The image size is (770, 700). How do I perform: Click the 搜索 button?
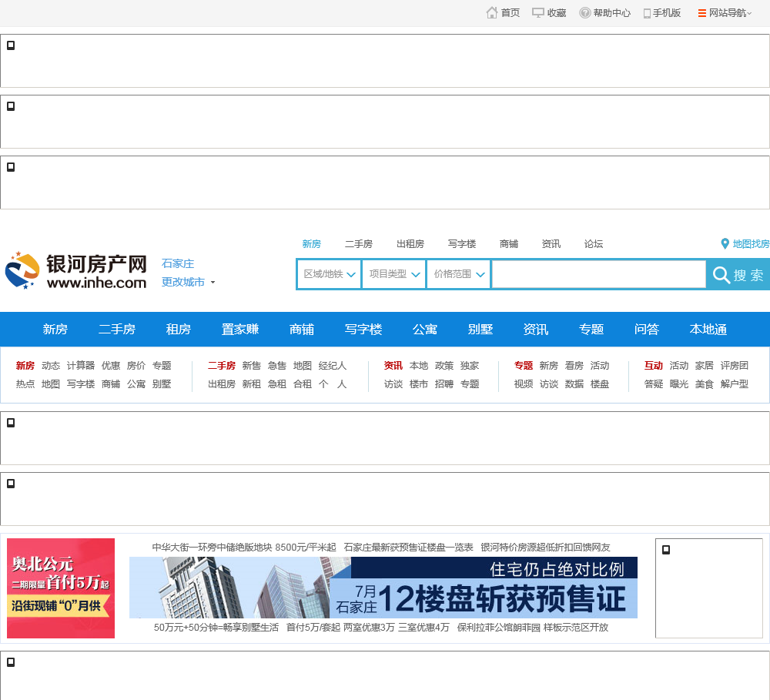coord(738,274)
